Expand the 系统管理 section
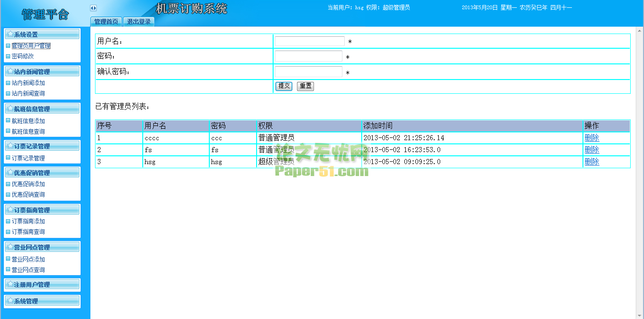The height and width of the screenshot is (319, 644). (x=42, y=301)
